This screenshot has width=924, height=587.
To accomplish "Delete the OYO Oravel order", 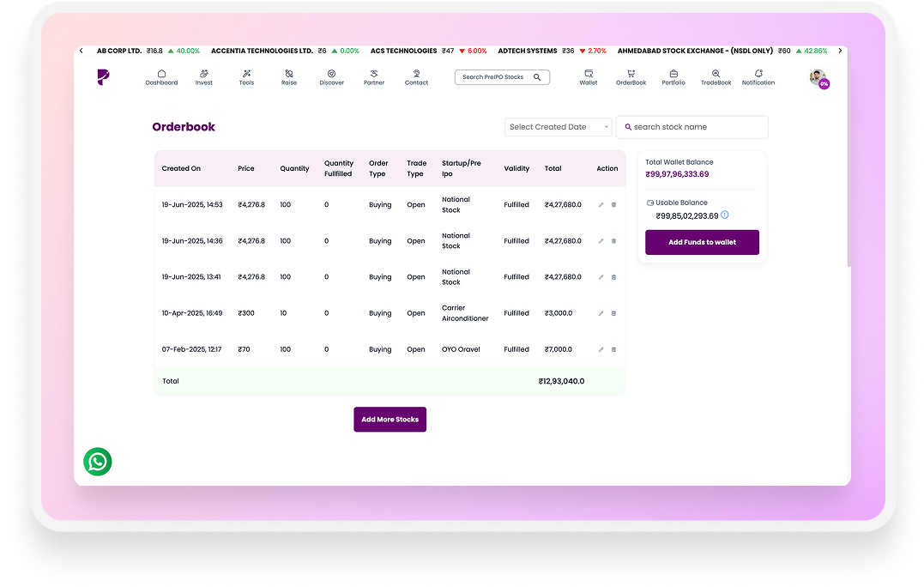I will [613, 349].
